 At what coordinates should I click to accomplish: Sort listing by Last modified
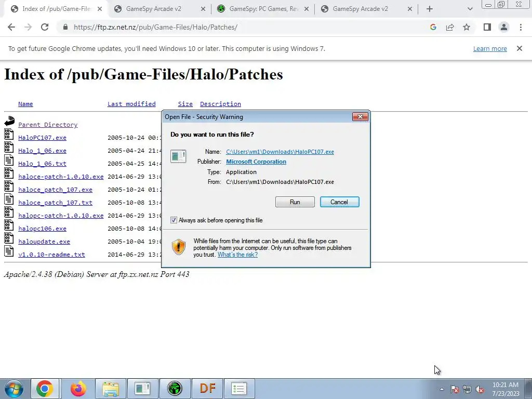[x=131, y=104]
